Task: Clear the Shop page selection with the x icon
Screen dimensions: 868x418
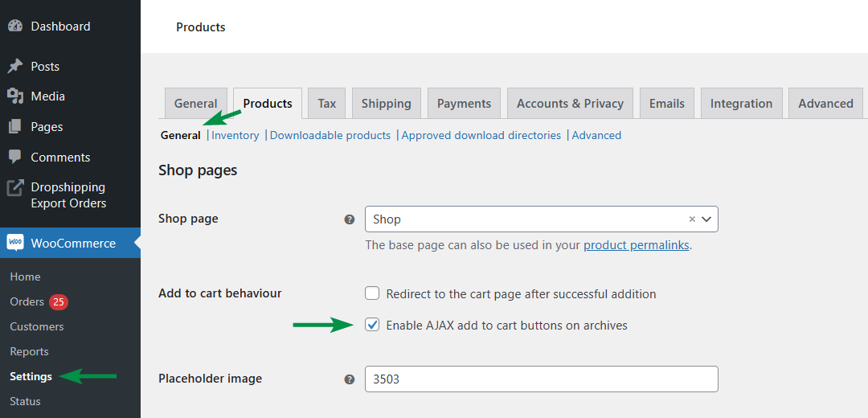Action: pyautogui.click(x=692, y=219)
